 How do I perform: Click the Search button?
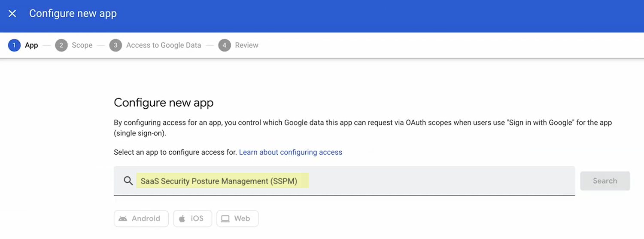(605, 181)
